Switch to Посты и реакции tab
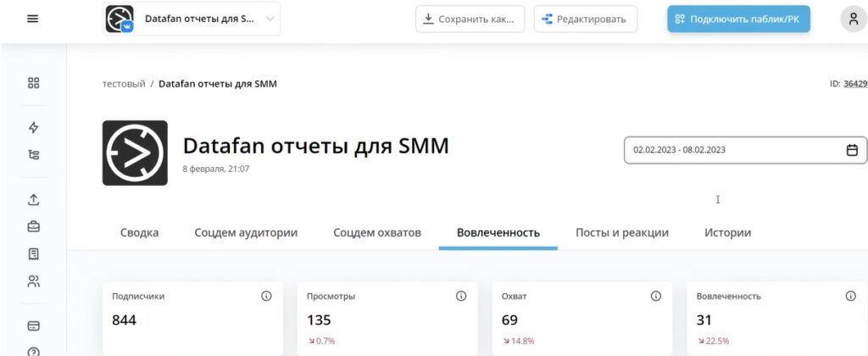 coord(622,232)
